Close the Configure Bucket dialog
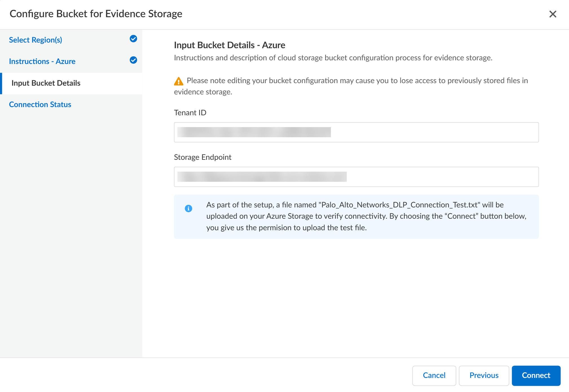Image resolution: width=569 pixels, height=392 pixels. [x=553, y=14]
